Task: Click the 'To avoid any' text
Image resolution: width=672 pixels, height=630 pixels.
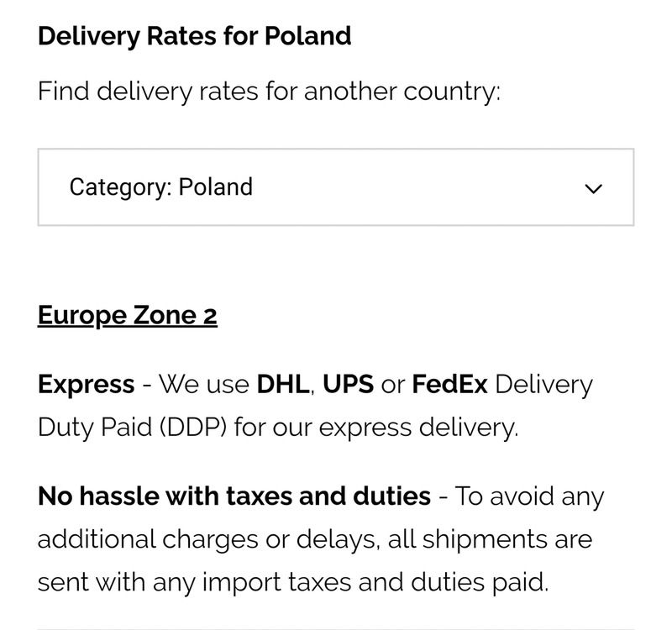Action: 530,496
